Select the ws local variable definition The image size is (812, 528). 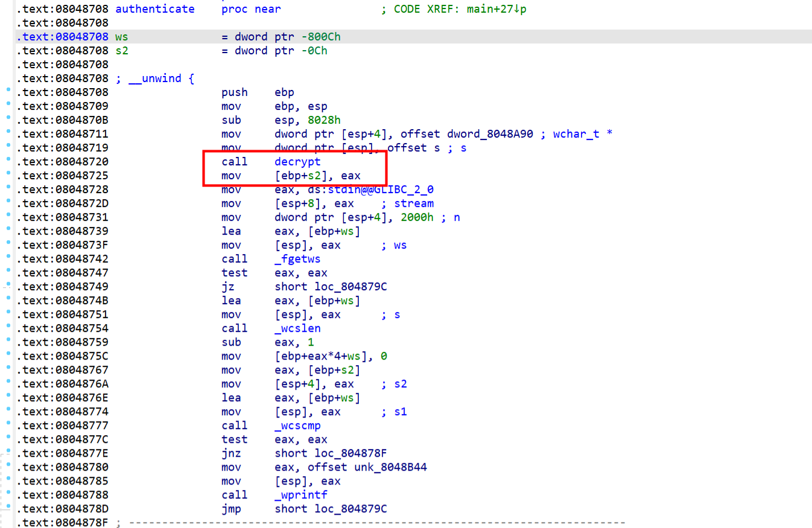pos(121,37)
